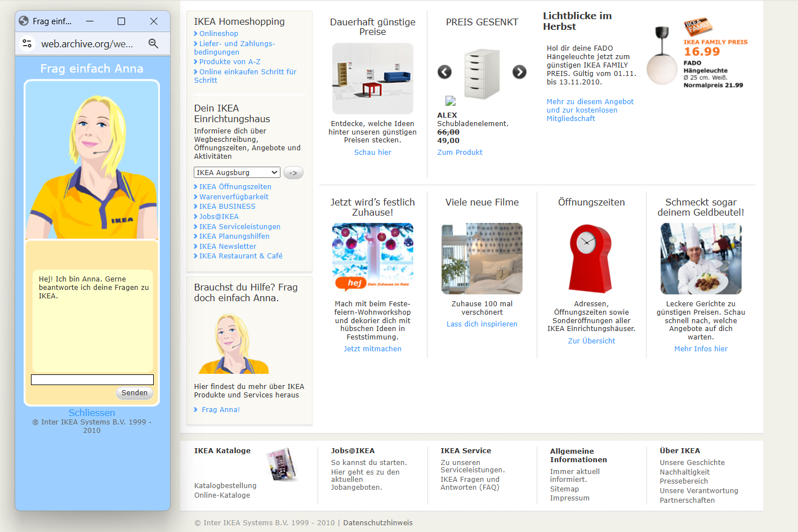The width and height of the screenshot is (798, 532).
Task: Open the Partnerschaften footer link
Action: click(x=688, y=500)
